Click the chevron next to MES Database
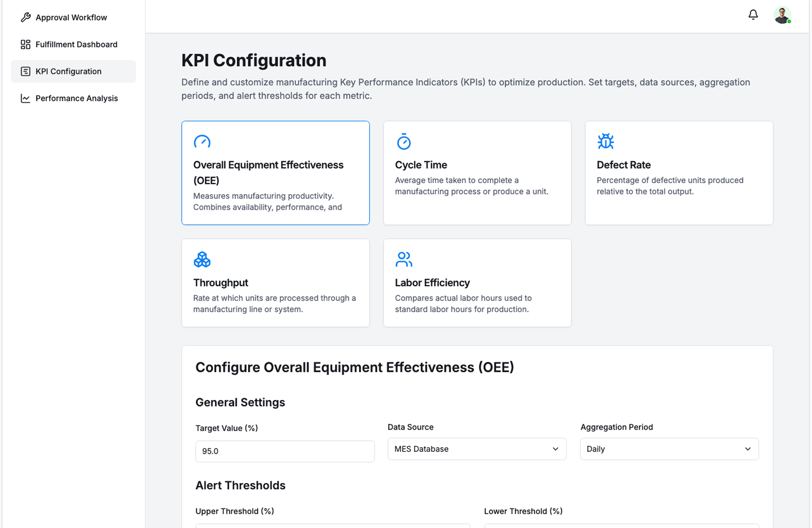Screen dimensions: 812x528 (555, 449)
